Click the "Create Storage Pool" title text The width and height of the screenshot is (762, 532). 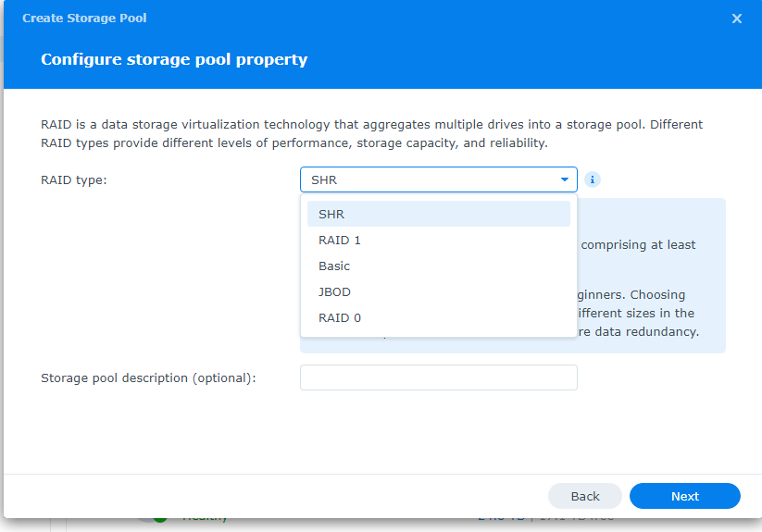pos(84,18)
